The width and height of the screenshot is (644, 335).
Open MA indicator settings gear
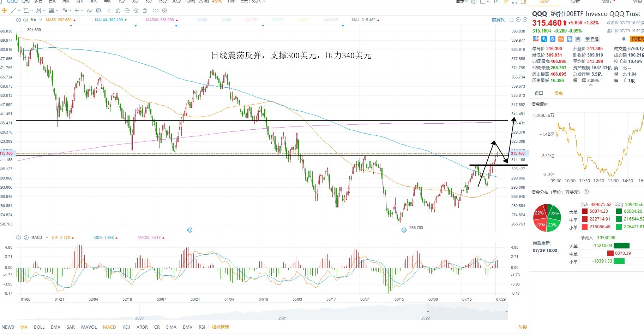19,20
